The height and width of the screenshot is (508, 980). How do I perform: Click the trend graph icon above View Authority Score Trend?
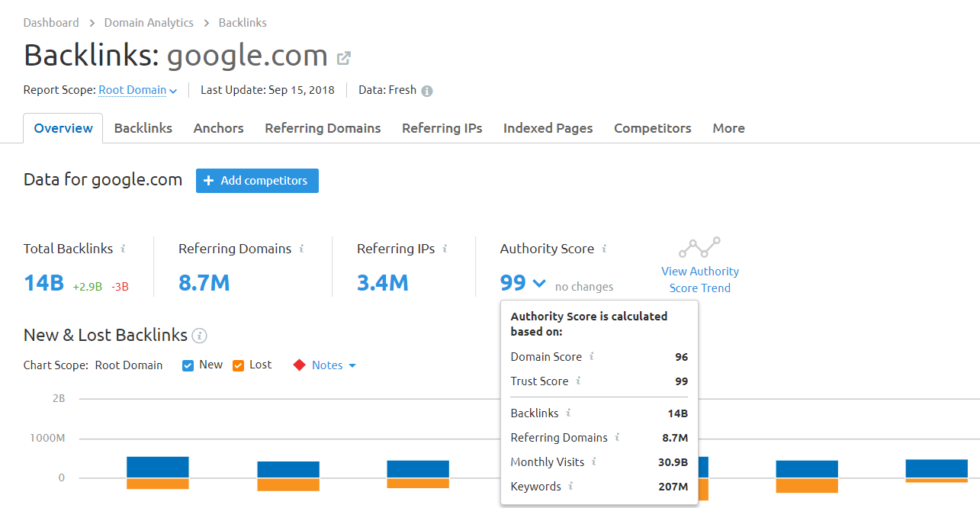700,247
